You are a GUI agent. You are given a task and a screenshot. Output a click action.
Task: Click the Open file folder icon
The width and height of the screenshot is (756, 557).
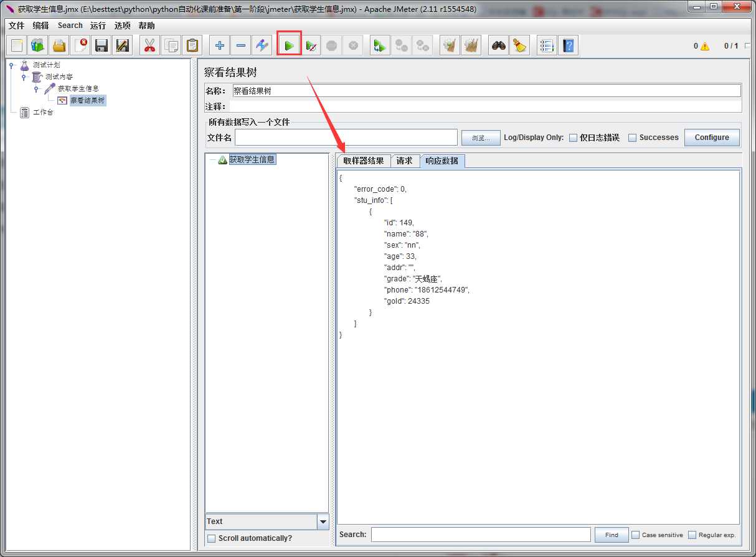[59, 45]
